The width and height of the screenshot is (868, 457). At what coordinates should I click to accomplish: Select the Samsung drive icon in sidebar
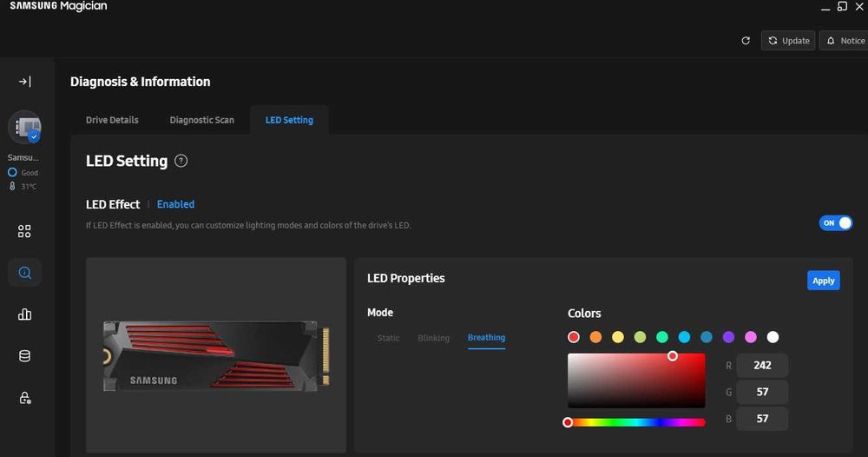25,128
